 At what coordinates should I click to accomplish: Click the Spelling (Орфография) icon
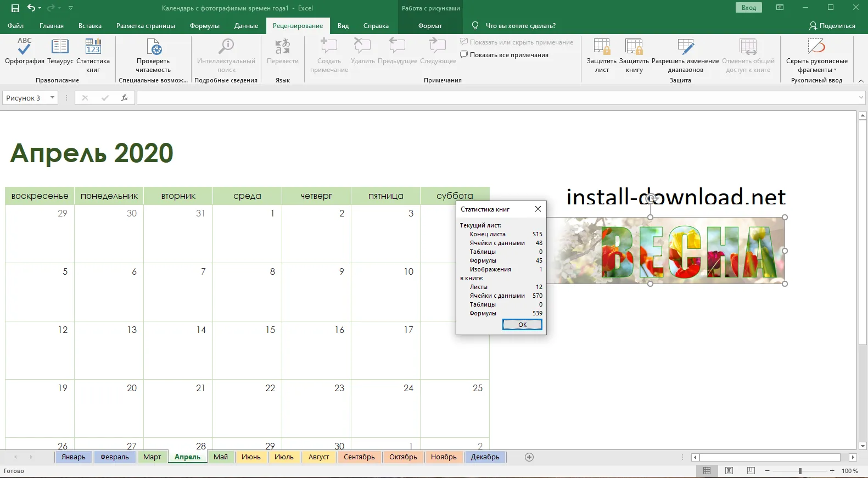click(x=24, y=48)
